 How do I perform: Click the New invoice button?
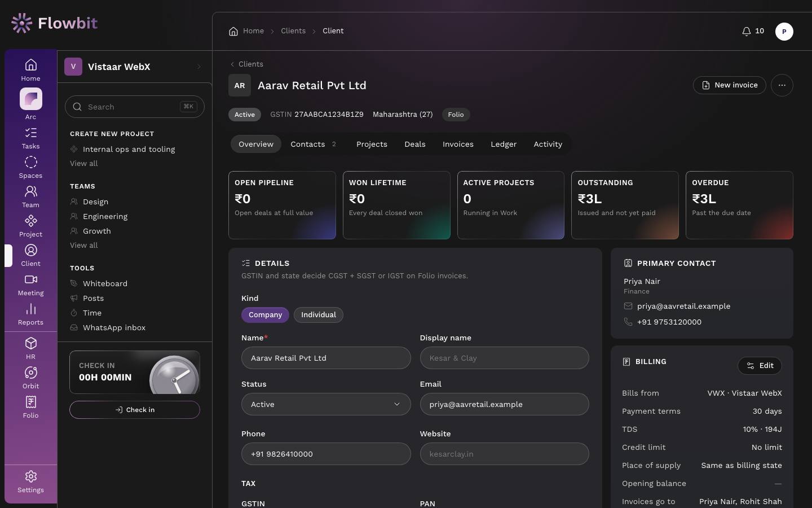pyautogui.click(x=730, y=85)
